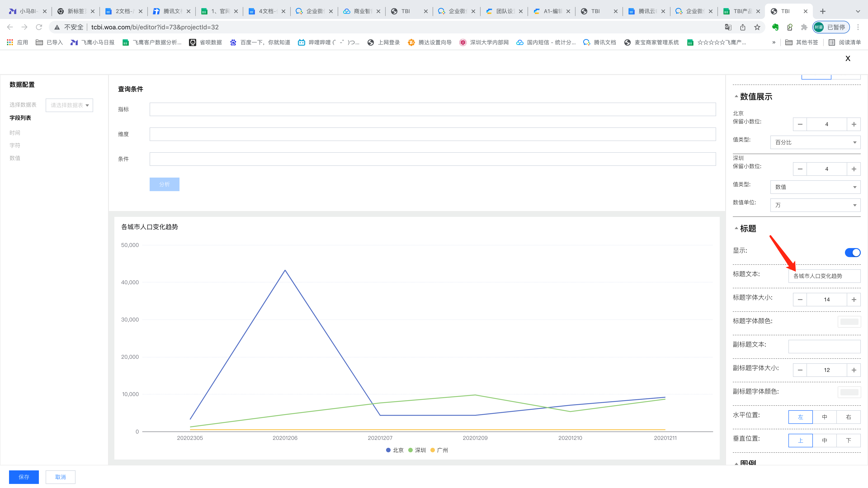
Task: Click the 保存 button
Action: tap(24, 477)
